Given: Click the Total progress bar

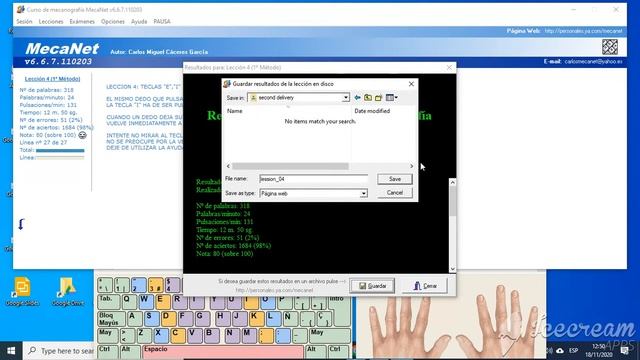Looking at the screenshot, I should click(60, 150).
